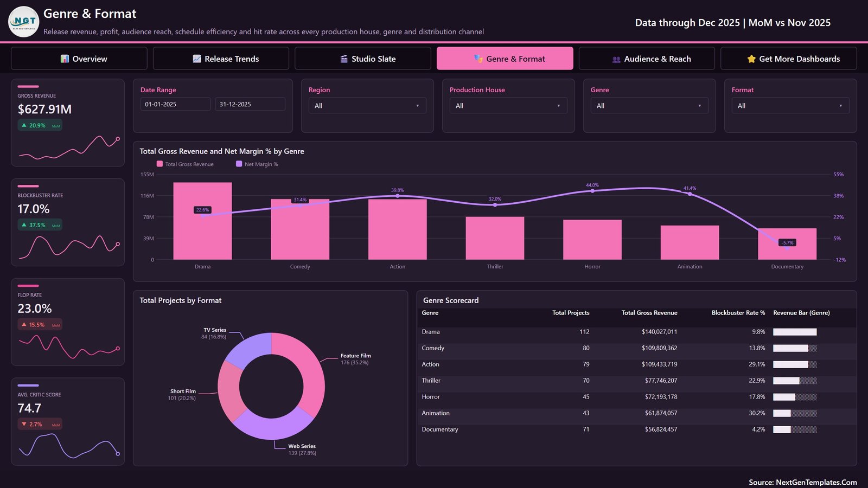Click the Comedy row in Genre Scorecard
This screenshot has height=488, width=868.
coord(636,348)
